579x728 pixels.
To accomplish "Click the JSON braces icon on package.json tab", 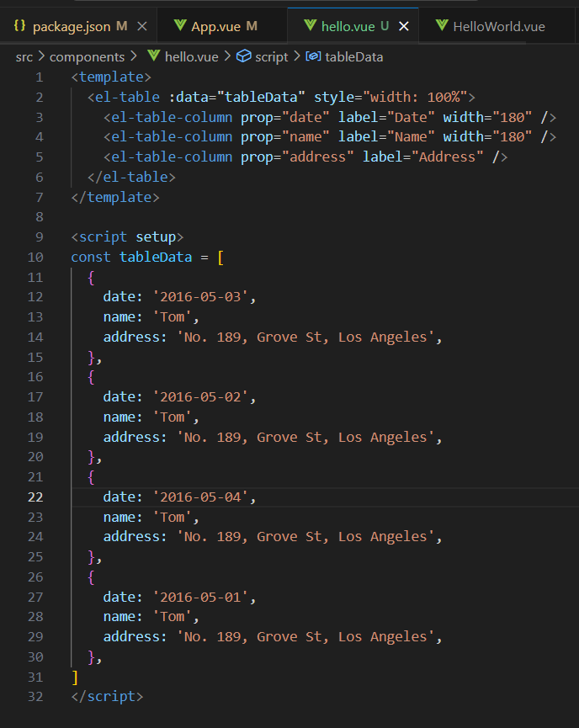I will 19,25.
